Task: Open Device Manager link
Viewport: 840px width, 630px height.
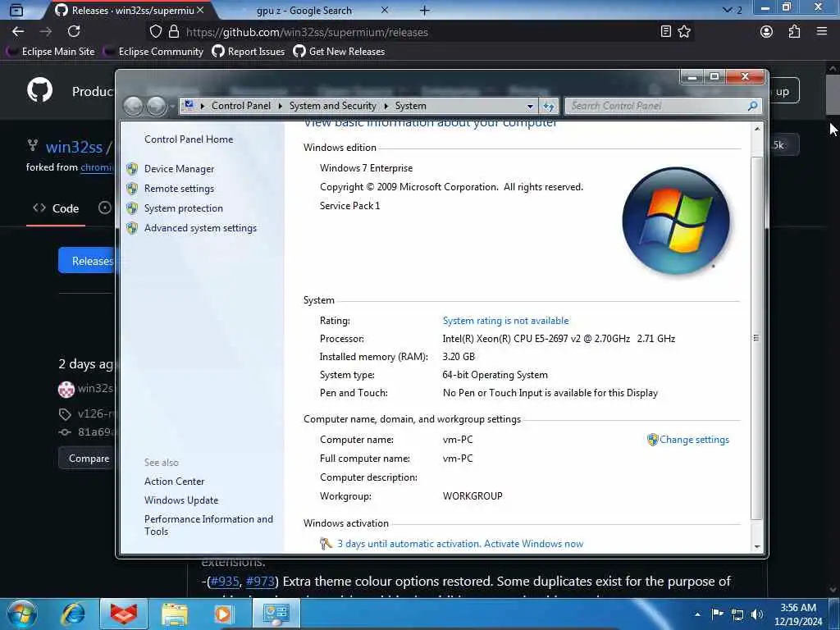Action: (x=179, y=169)
